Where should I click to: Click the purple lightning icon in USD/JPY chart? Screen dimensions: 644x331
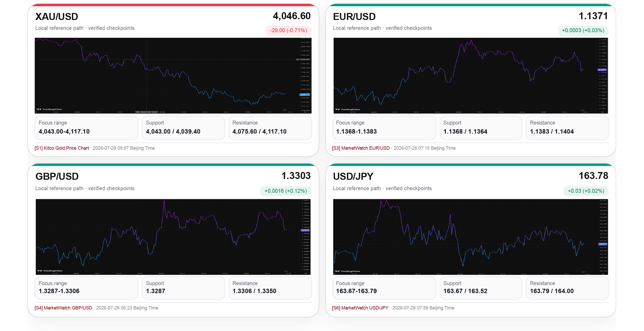coord(583,272)
